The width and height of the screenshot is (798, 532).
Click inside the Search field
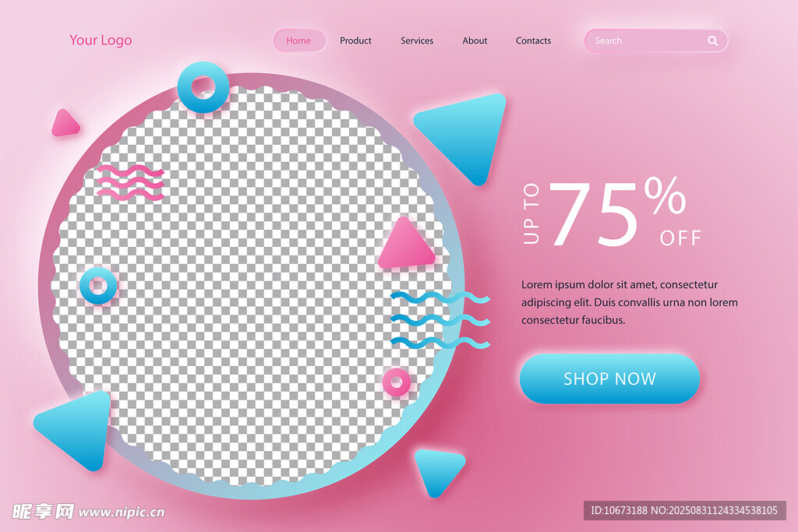pos(656,41)
